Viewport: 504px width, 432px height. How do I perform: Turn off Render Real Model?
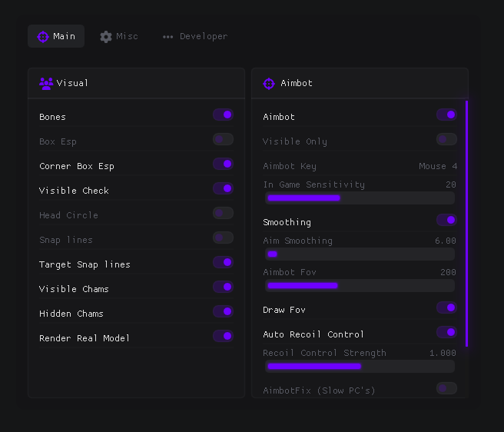point(223,336)
